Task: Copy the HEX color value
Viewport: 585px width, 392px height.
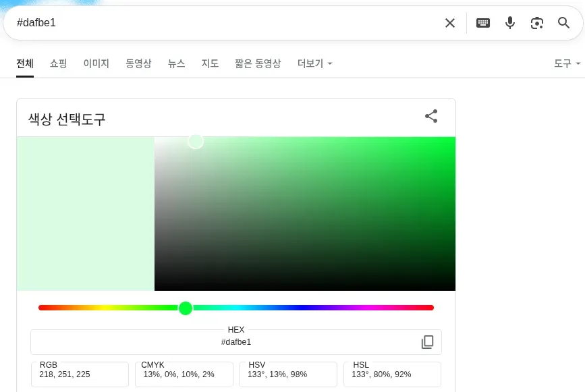Action: pos(427,342)
